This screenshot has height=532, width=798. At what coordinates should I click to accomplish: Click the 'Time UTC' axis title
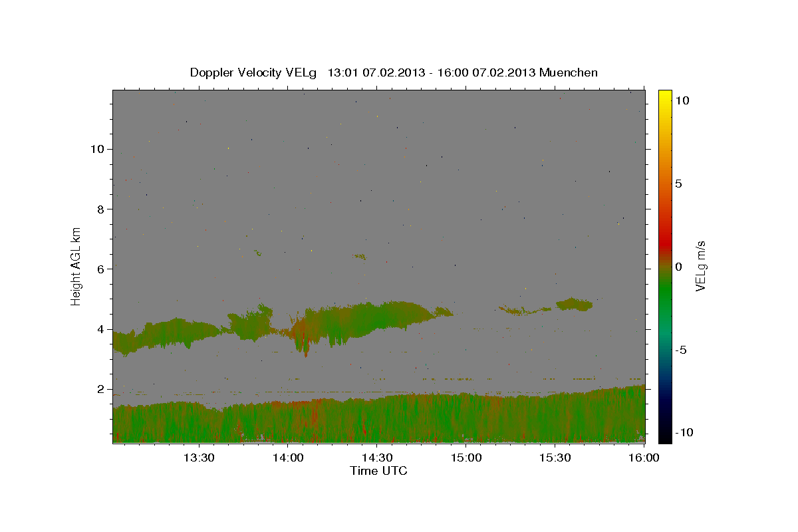[378, 471]
